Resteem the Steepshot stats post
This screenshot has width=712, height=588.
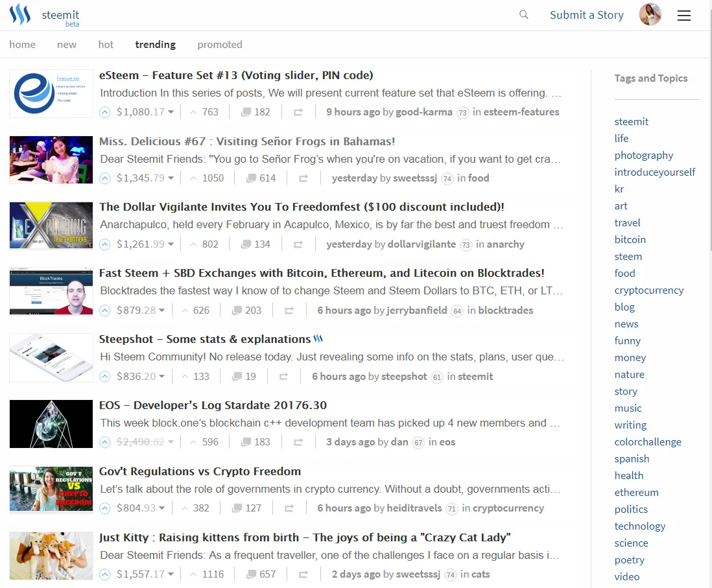(x=284, y=377)
